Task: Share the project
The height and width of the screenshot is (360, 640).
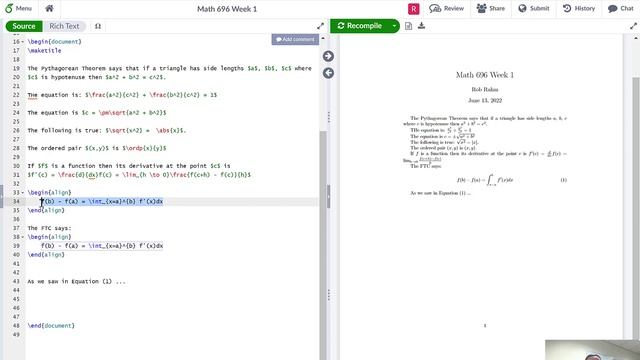Action: (x=490, y=9)
